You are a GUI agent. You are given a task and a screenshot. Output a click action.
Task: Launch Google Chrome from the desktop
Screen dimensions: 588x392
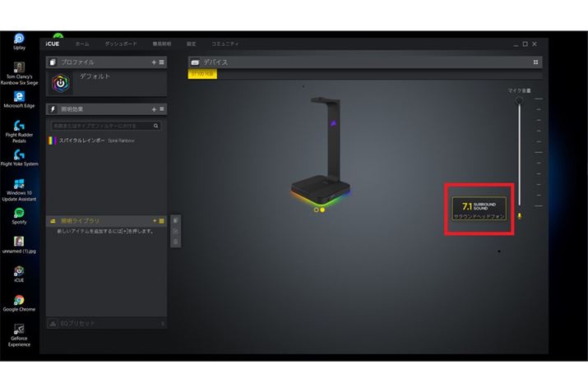(x=19, y=303)
